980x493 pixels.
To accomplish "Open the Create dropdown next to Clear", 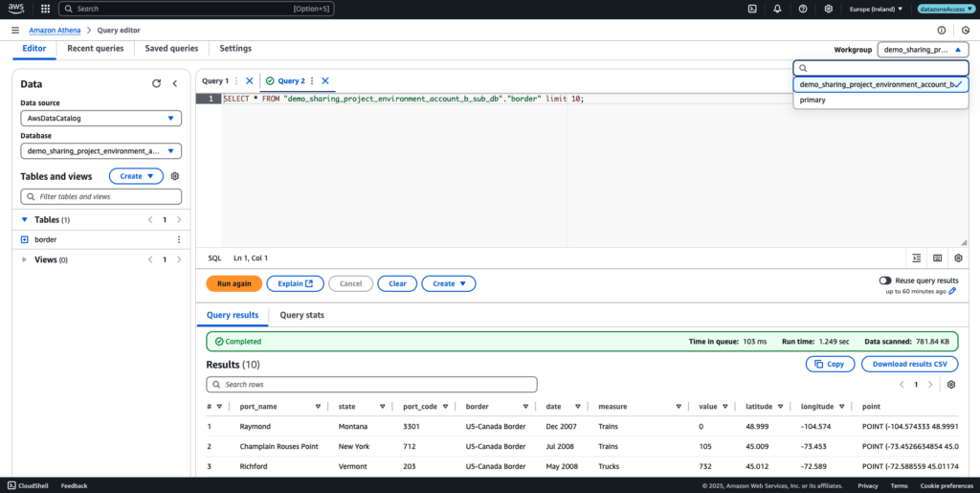I will (449, 283).
